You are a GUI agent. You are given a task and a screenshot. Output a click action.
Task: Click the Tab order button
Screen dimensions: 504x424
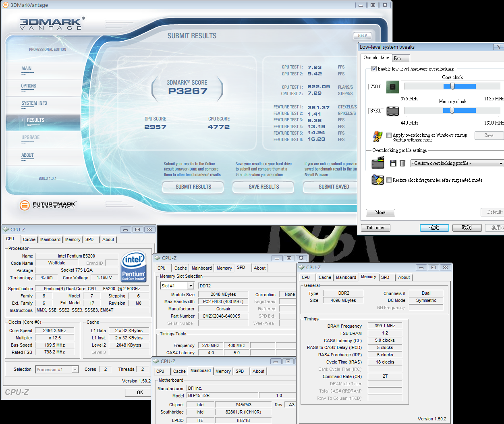tap(375, 228)
